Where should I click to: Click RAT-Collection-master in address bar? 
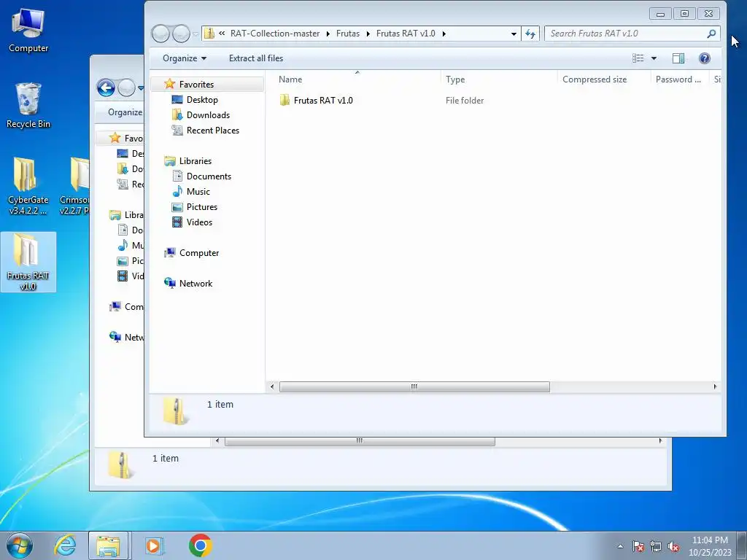coord(275,34)
